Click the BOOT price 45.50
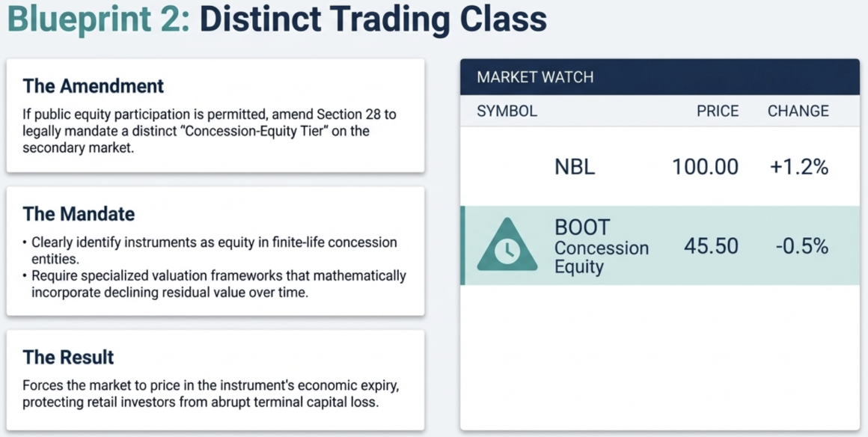Screen dimensions: 868x437 [x=711, y=246]
